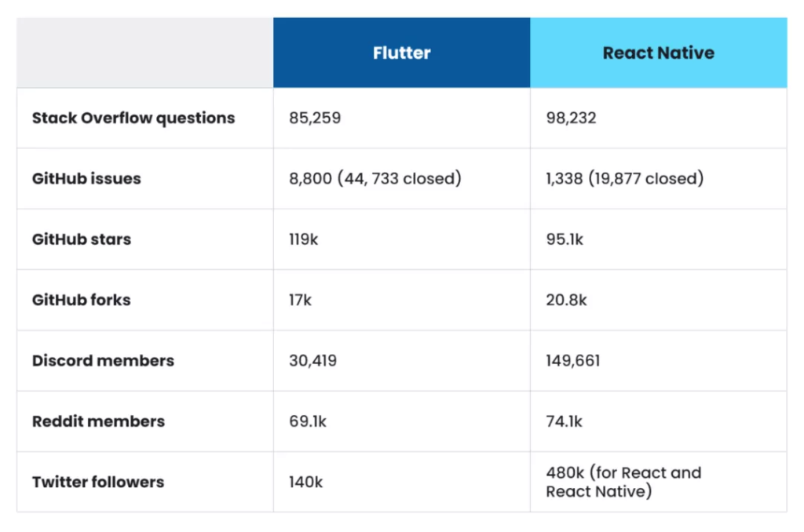Select the 20.8k forks value
804x532 pixels.
(x=566, y=300)
